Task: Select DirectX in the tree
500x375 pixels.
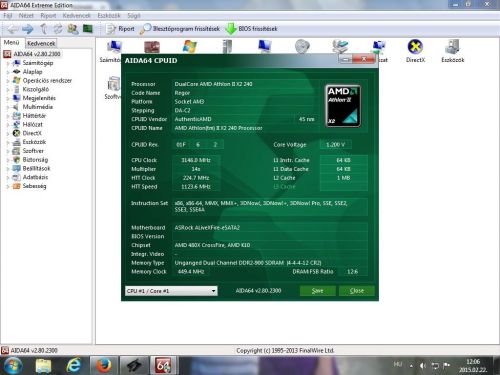Action: coord(32,133)
